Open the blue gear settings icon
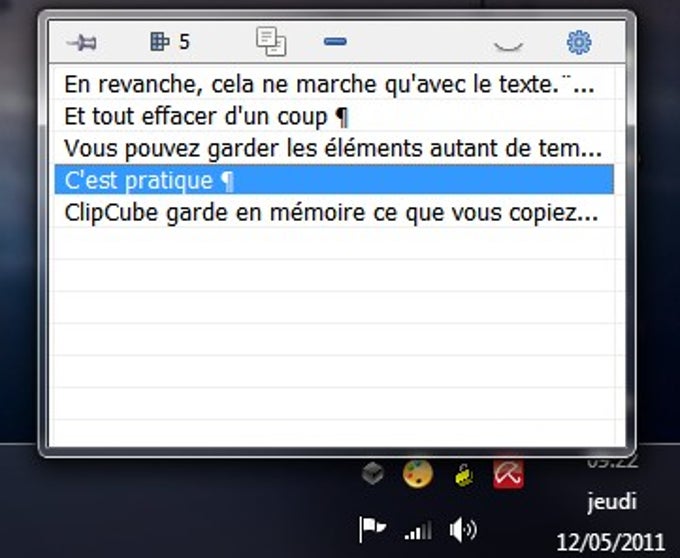The width and height of the screenshot is (680, 558). point(579,42)
